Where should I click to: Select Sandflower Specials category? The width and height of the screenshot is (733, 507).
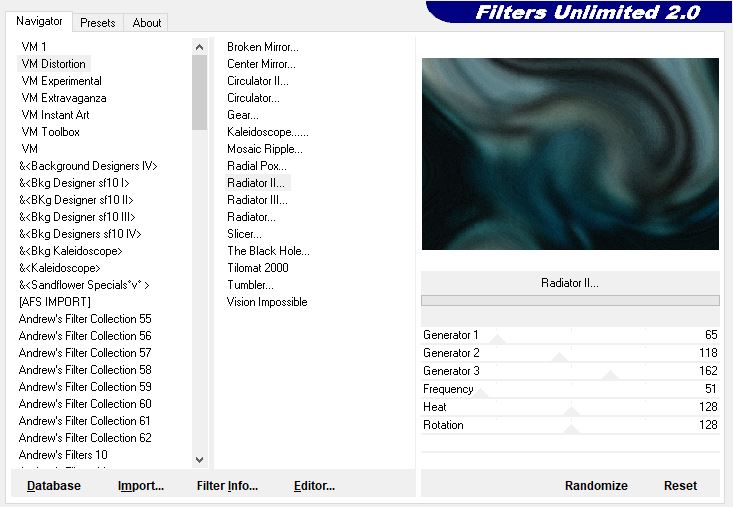[84, 285]
